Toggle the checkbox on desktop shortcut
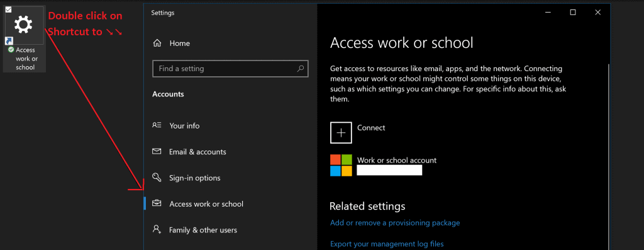 [9, 9]
